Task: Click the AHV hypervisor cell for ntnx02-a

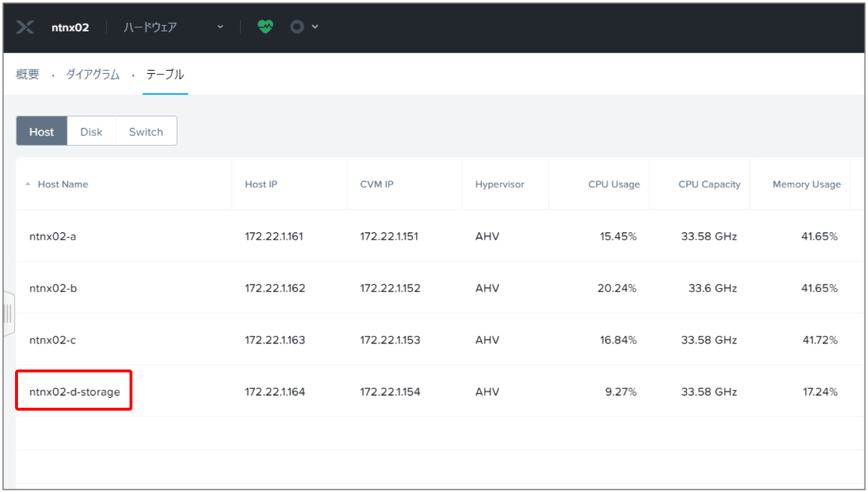Action: pos(487,236)
